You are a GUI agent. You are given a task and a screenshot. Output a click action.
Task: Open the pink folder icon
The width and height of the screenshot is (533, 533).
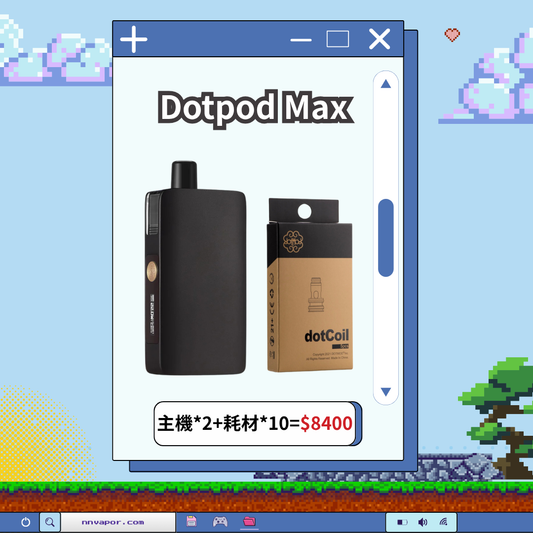tap(249, 521)
